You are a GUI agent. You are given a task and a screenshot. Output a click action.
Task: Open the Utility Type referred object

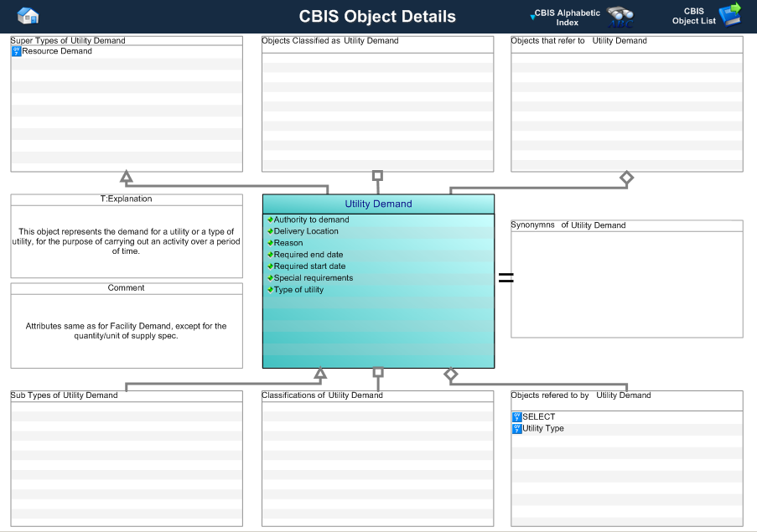(x=543, y=428)
